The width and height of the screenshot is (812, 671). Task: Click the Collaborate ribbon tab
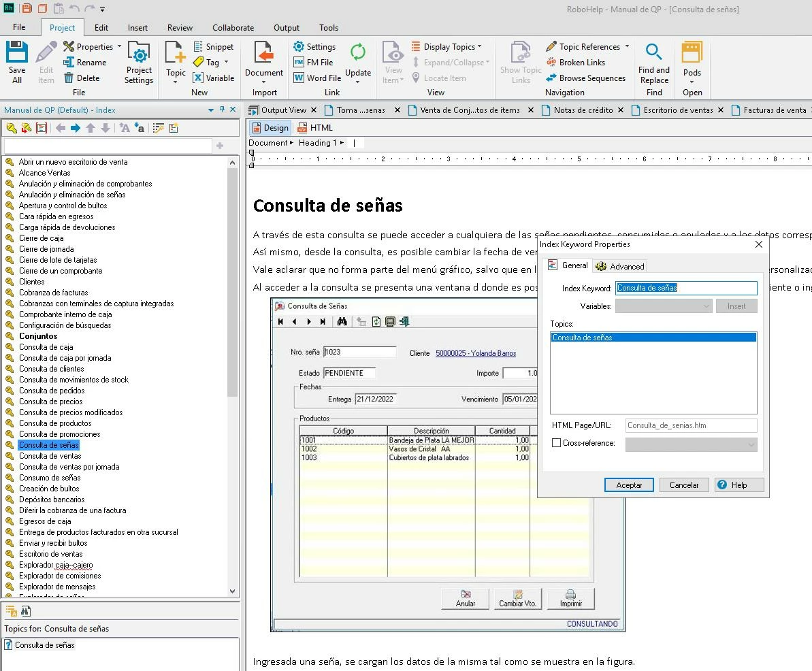(x=233, y=27)
